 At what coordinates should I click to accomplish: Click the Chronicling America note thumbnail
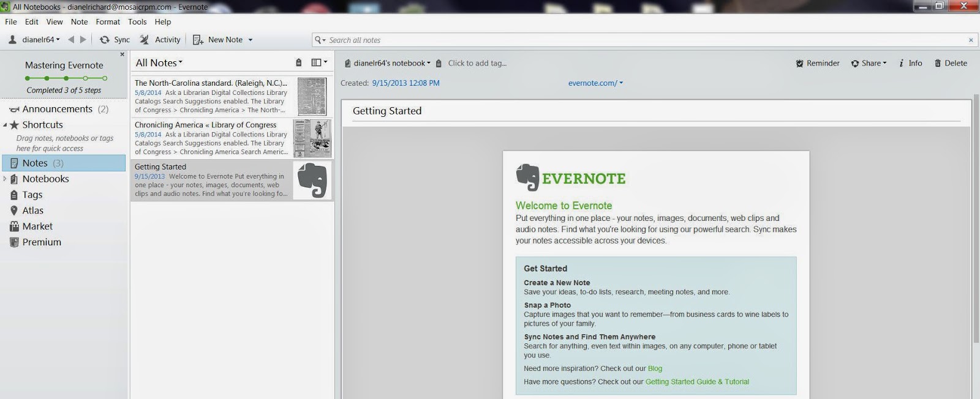coord(312,138)
